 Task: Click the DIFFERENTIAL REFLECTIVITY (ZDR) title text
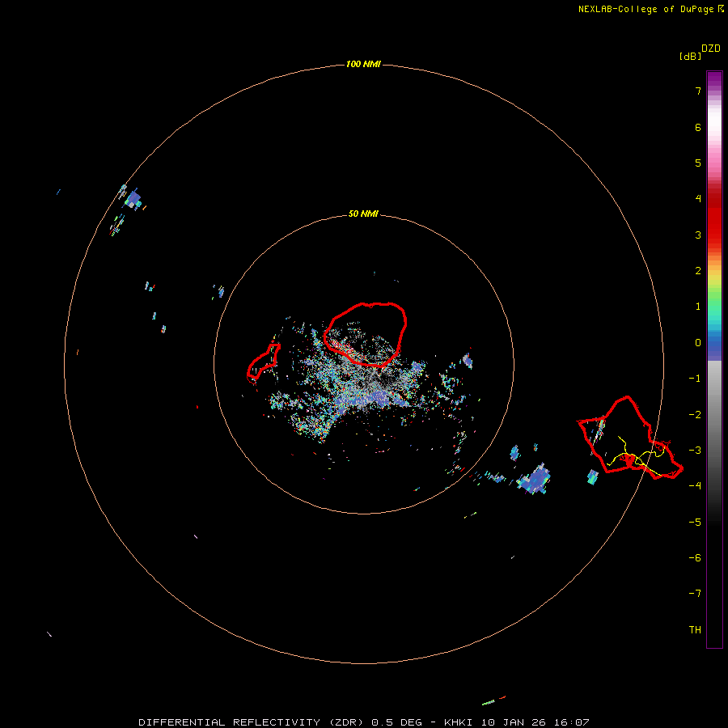pos(251,722)
